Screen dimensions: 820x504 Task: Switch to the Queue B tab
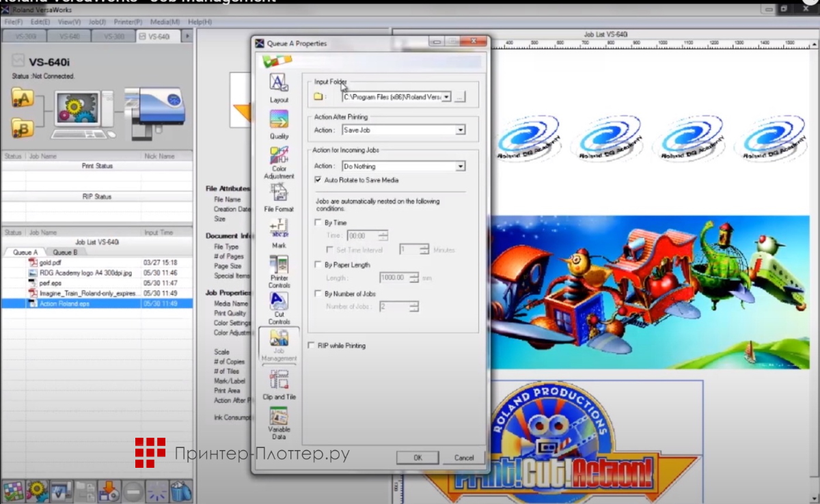[65, 252]
